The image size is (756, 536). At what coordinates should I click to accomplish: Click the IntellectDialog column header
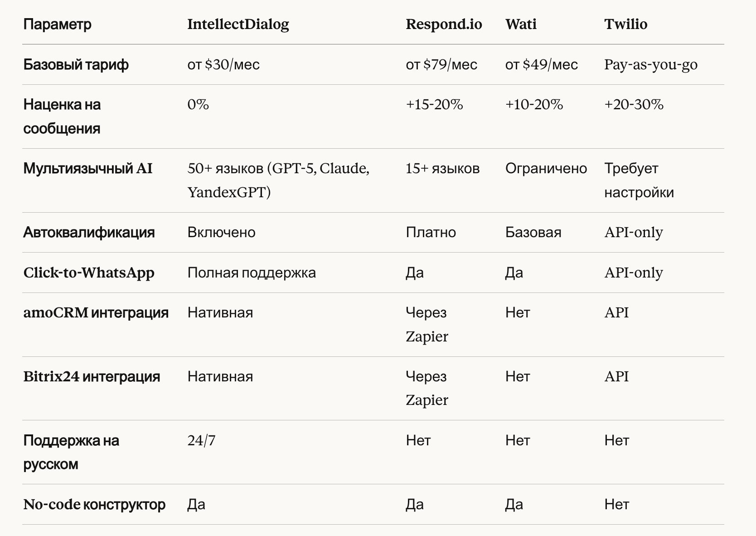pos(238,24)
